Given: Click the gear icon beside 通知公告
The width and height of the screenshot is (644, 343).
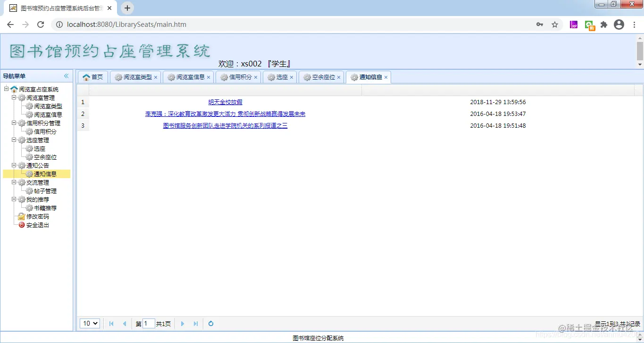Looking at the screenshot, I should pos(22,165).
